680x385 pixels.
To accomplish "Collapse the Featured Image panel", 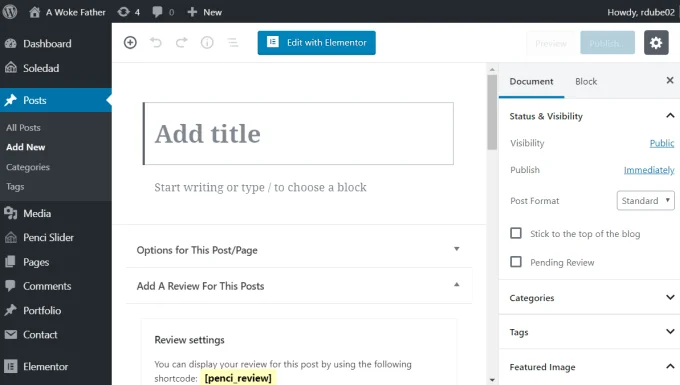I will point(589,367).
